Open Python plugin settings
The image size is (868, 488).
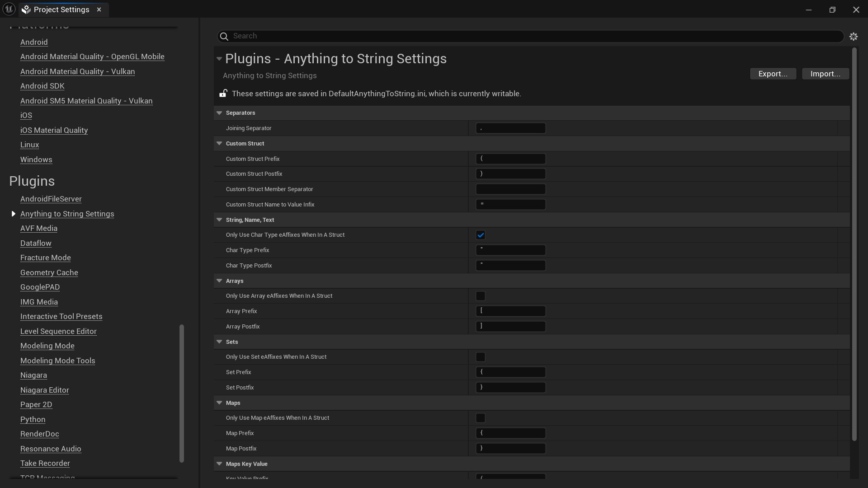tap(33, 419)
